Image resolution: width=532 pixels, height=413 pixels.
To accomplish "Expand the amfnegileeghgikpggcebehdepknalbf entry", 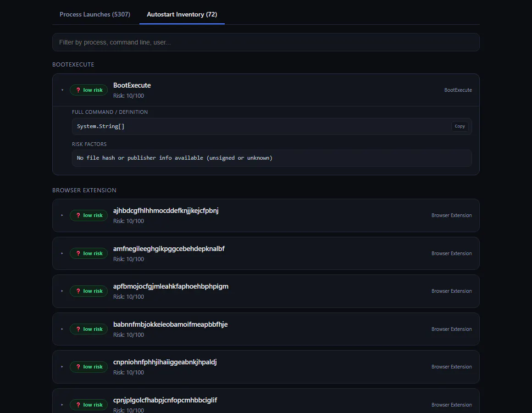I will pos(62,253).
